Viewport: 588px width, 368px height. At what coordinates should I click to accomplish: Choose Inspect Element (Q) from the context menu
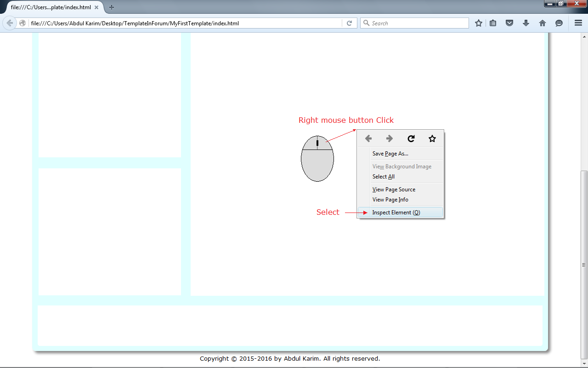[x=396, y=213]
